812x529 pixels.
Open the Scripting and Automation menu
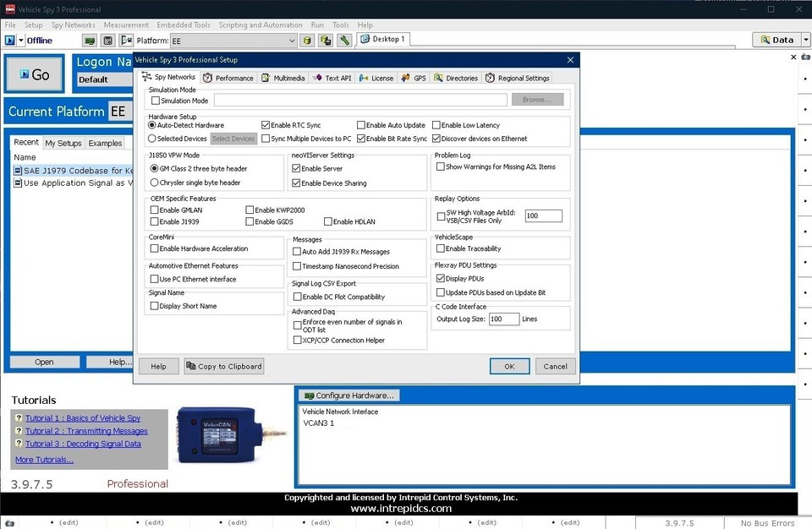(x=260, y=25)
